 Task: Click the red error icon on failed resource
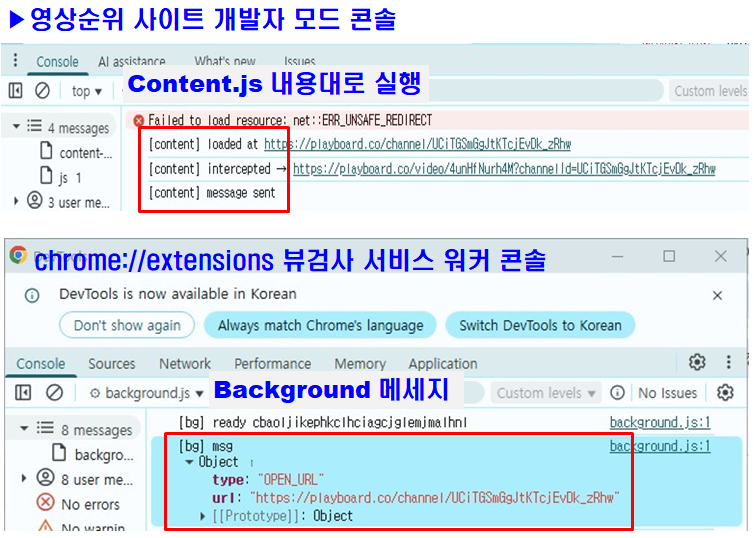tap(138, 120)
